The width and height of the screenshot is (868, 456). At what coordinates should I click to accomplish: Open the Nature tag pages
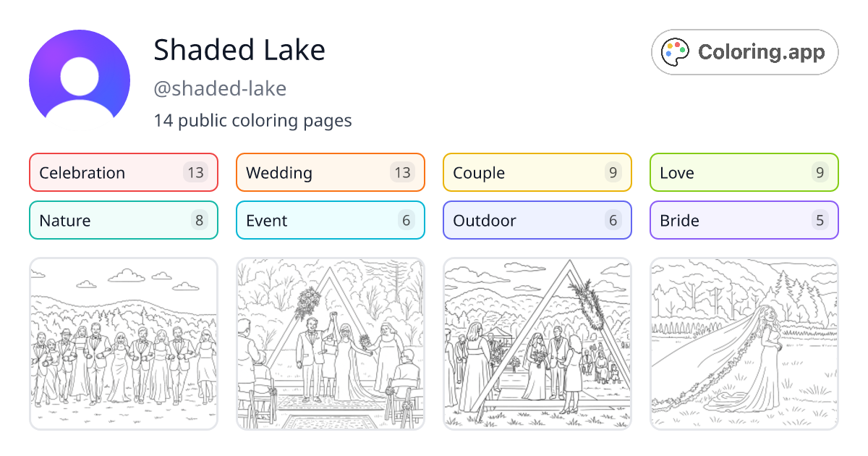coord(123,220)
